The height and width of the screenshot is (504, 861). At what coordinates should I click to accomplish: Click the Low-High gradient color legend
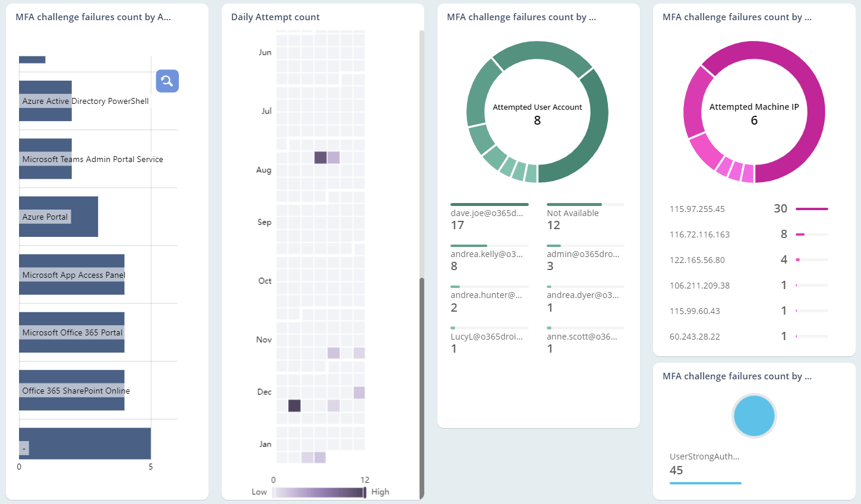click(x=318, y=492)
